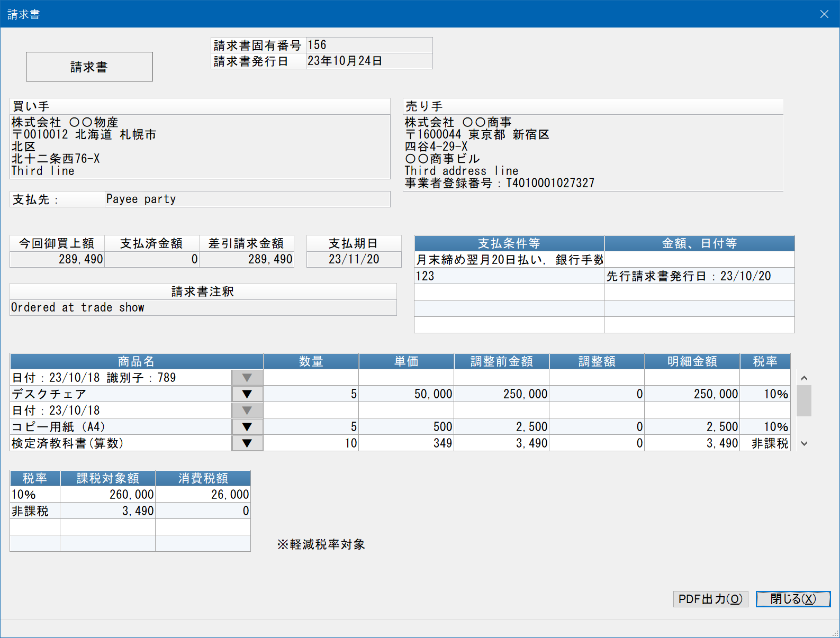Click the 商品名 column header

click(137, 361)
